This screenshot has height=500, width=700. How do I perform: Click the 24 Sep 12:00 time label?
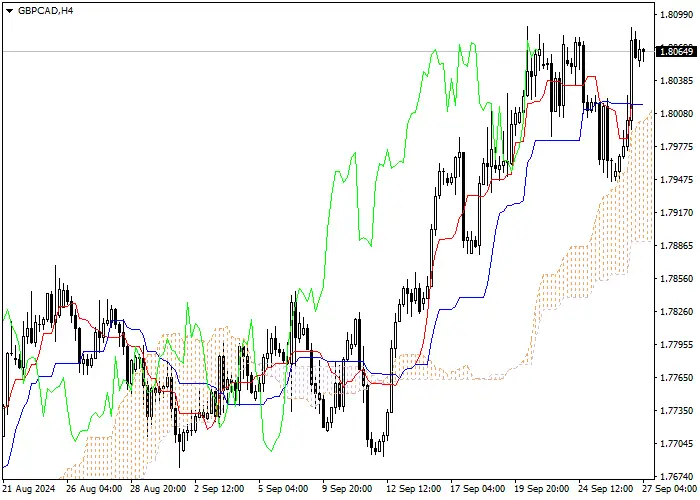pos(606,489)
